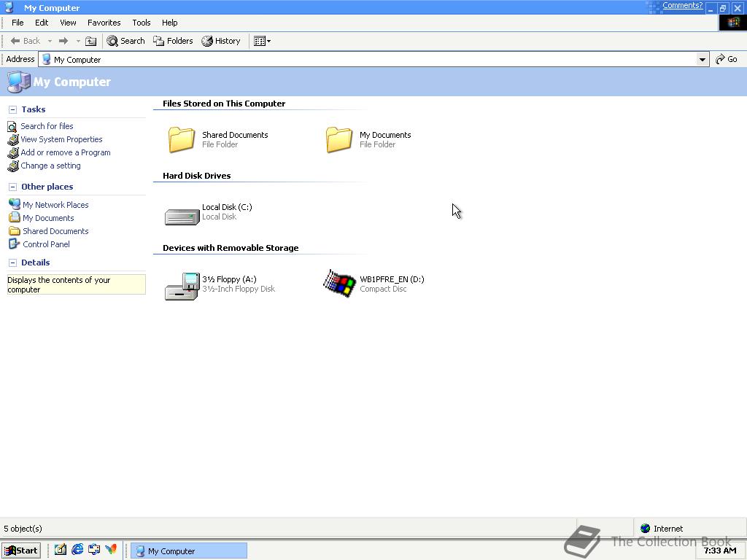The height and width of the screenshot is (560, 747).
Task: Open the Help menu
Action: click(169, 23)
